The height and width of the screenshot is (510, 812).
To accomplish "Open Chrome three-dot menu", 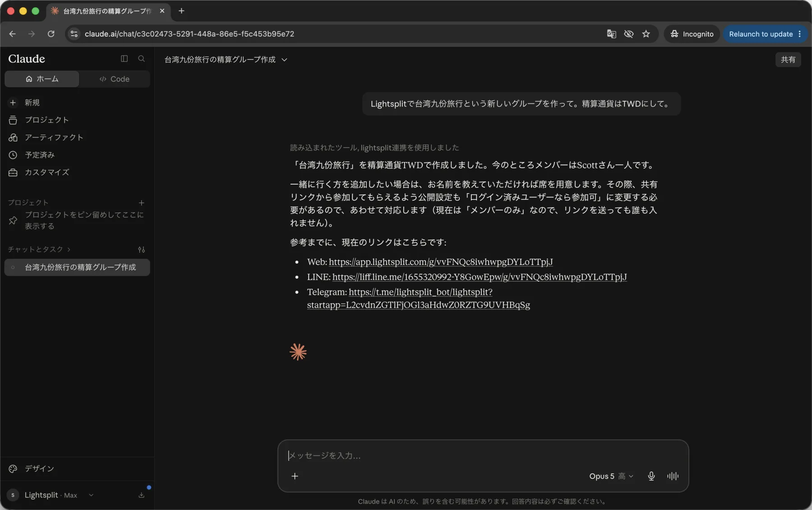I will click(x=800, y=34).
